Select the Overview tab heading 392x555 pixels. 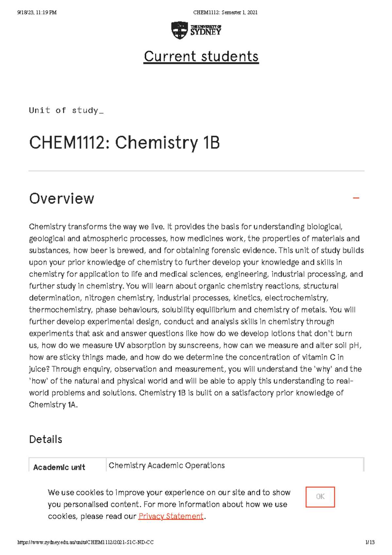(x=61, y=198)
